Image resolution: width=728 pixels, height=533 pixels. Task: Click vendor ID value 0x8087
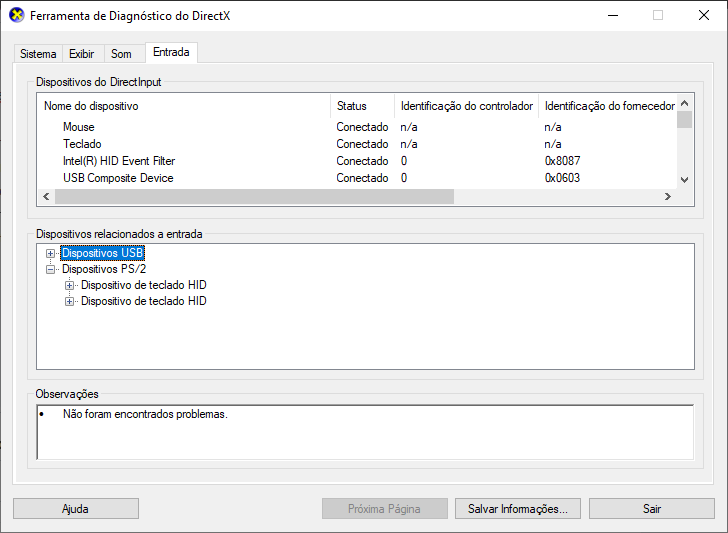[x=562, y=161]
